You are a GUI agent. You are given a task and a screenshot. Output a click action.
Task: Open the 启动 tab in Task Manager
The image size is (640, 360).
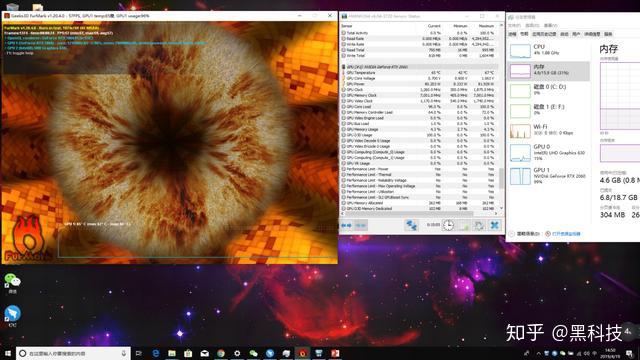[x=564, y=34]
